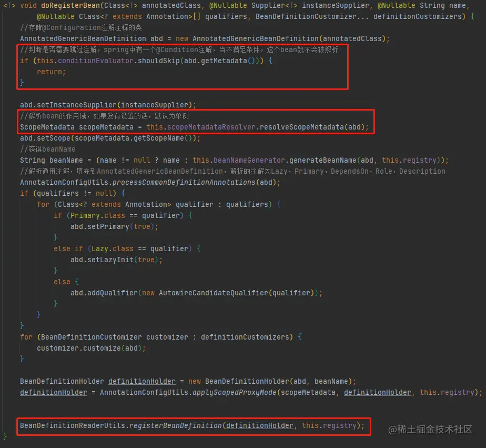The image size is (486, 448).
Task: Click the scopeMetadataResolver field reference
Action: (x=211, y=127)
